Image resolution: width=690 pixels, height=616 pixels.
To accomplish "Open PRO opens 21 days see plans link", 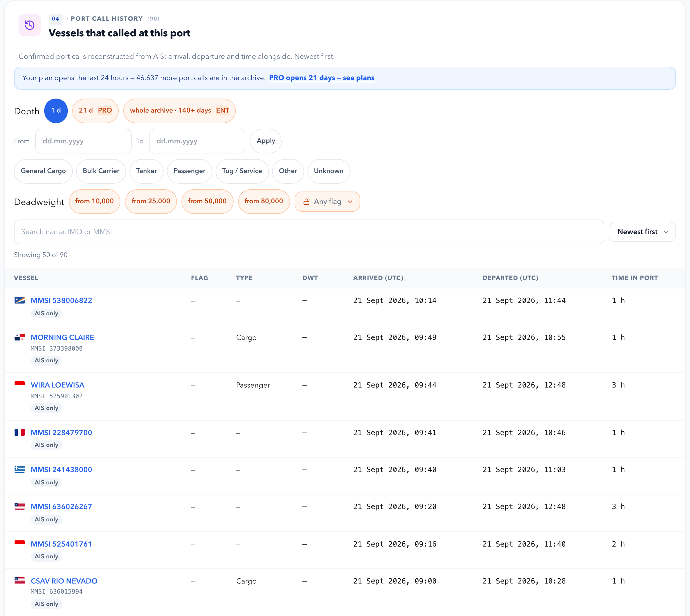I will click(322, 78).
